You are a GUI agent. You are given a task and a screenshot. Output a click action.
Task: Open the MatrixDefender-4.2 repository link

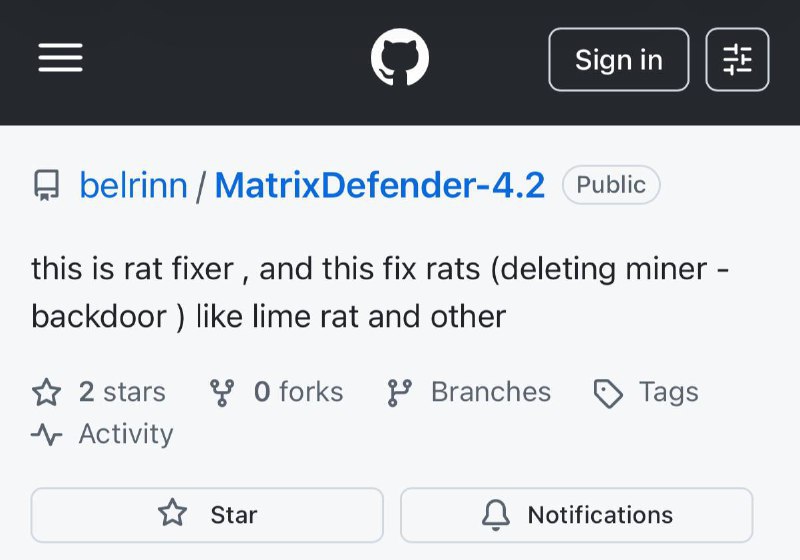[x=380, y=185]
